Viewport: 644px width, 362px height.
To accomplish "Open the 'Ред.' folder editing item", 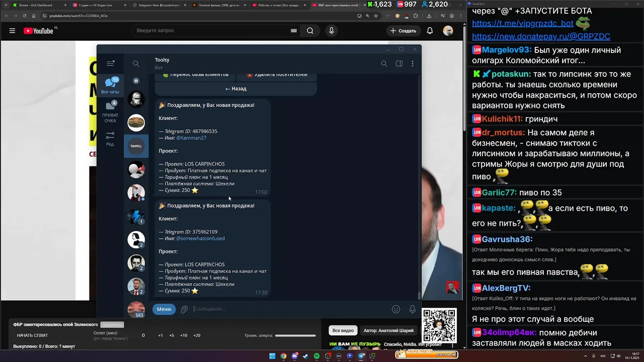I will 110,139.
